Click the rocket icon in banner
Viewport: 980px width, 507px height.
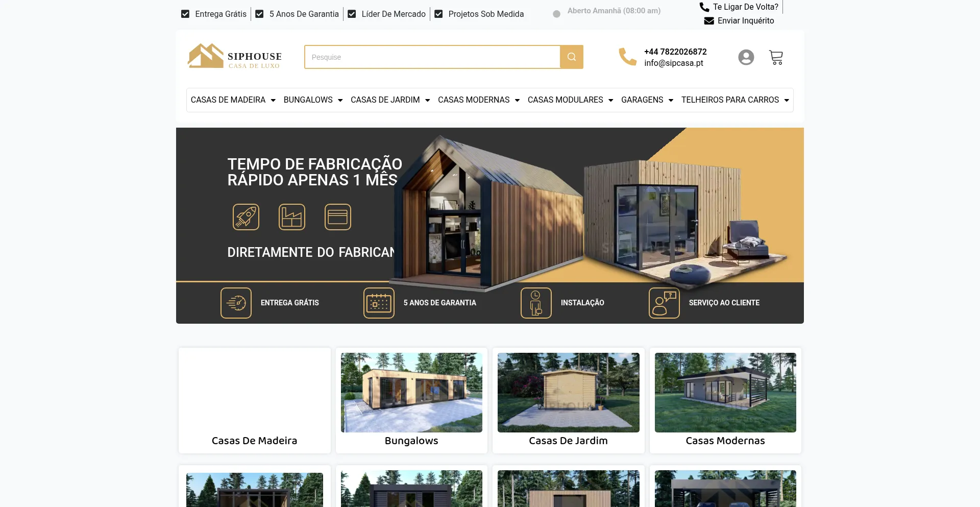246,217
